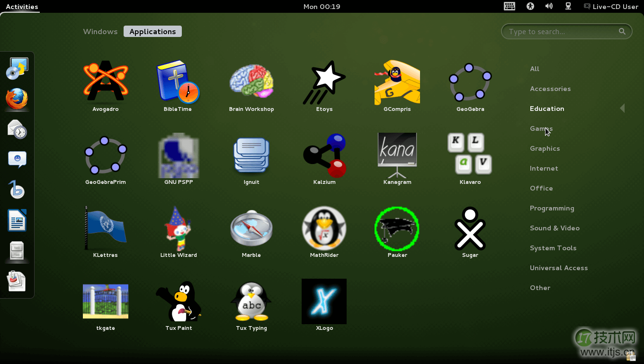Open the chat bubble icon in dash
The image size is (644, 364).
tap(17, 159)
